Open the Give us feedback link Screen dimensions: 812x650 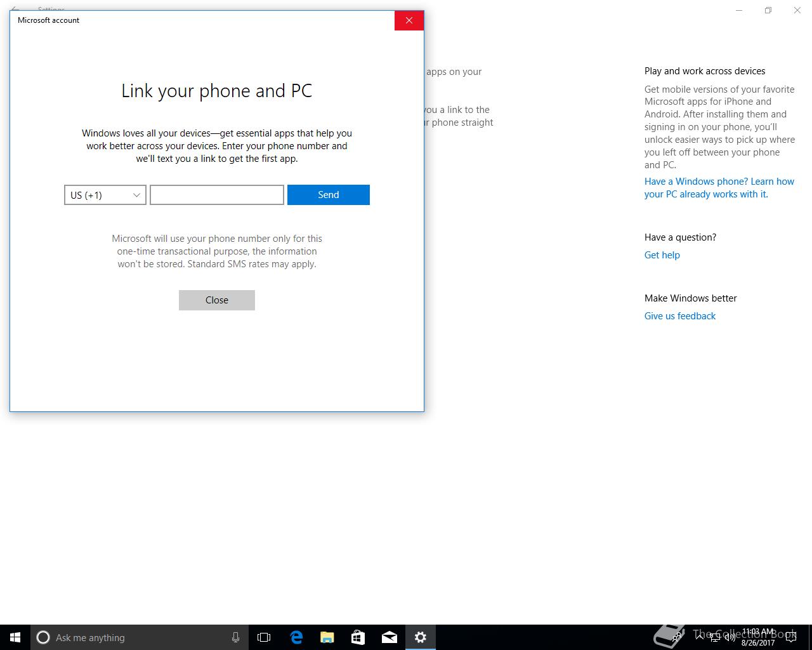pyautogui.click(x=680, y=316)
